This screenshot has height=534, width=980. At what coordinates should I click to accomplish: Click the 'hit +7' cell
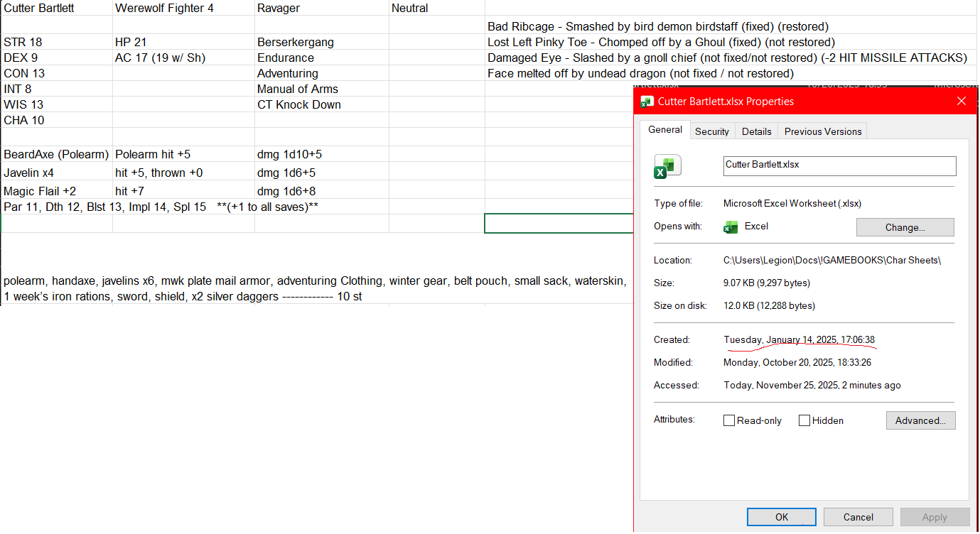click(x=183, y=191)
